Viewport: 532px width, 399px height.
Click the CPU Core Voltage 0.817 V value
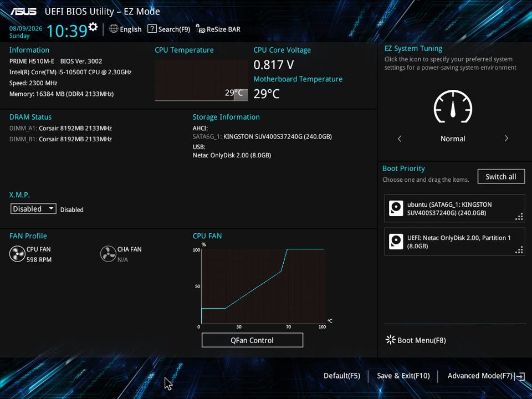click(x=274, y=64)
